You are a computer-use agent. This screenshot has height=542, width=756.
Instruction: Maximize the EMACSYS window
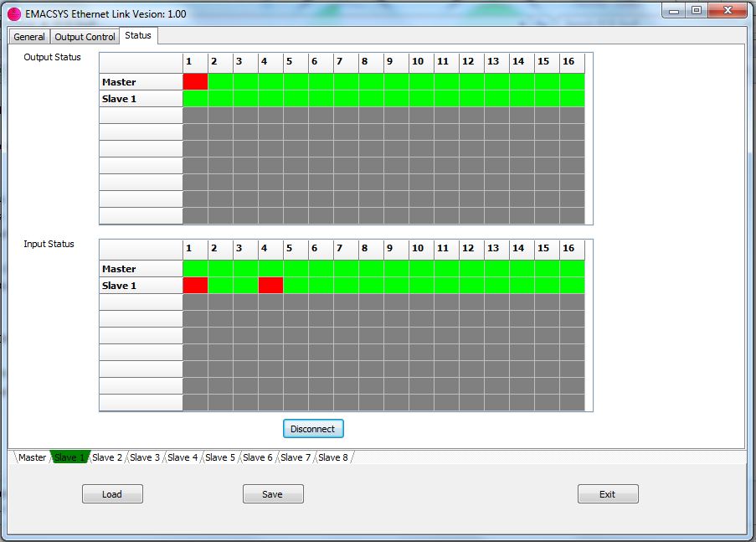[696, 10]
